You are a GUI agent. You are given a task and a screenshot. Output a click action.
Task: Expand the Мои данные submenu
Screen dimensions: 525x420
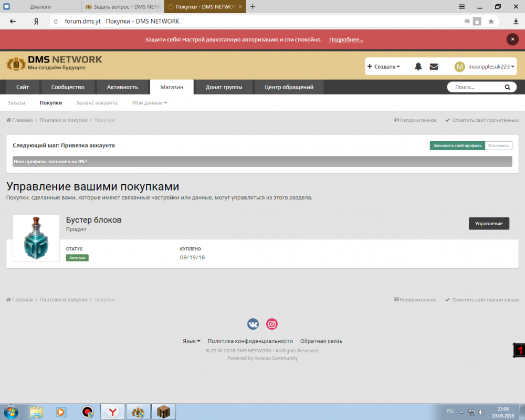point(149,103)
